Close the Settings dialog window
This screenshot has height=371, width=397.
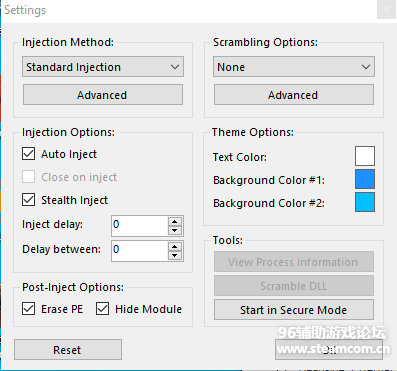[386, 10]
